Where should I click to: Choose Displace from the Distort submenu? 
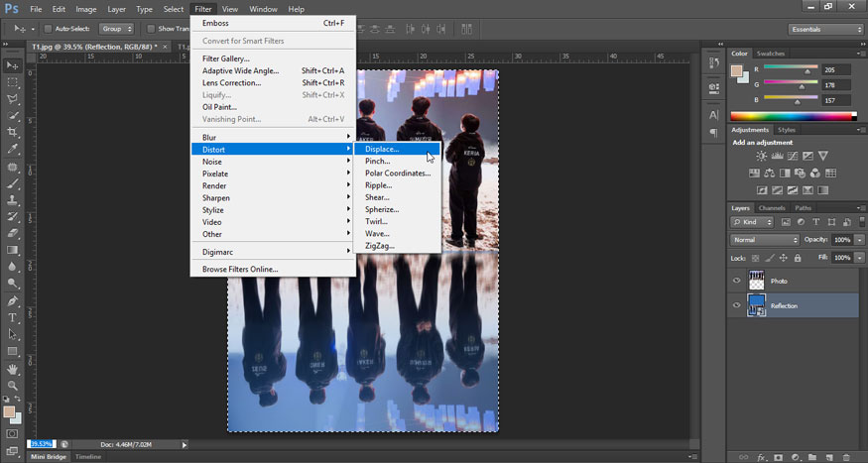point(382,149)
